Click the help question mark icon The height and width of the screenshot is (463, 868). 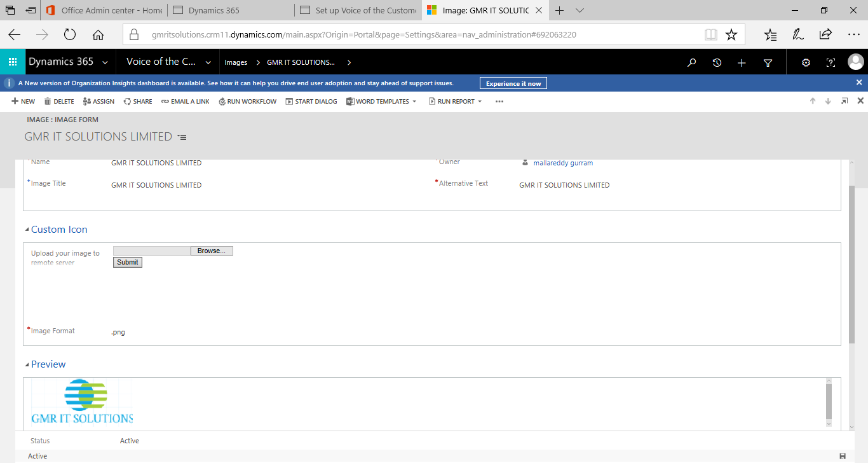(x=831, y=62)
